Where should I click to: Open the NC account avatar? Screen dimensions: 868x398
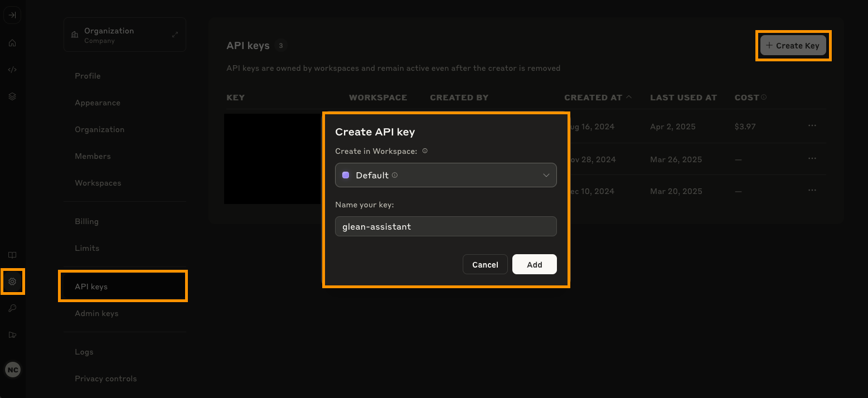pyautogui.click(x=12, y=369)
